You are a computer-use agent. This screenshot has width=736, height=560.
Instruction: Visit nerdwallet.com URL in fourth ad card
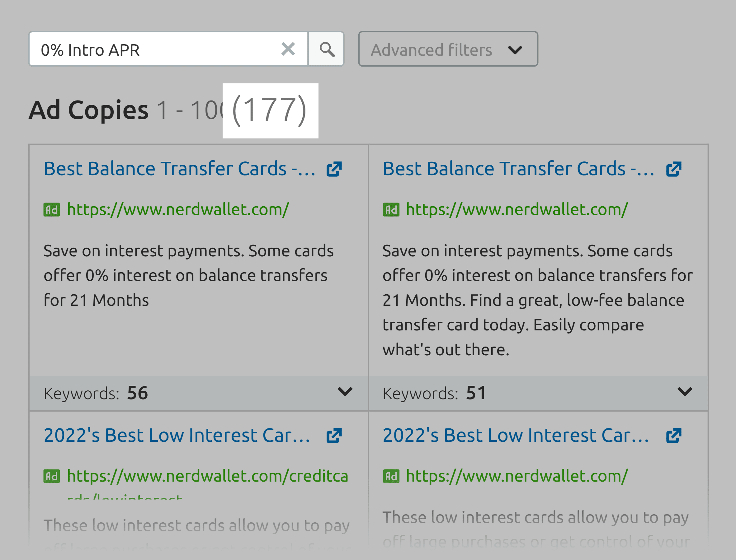point(517,476)
